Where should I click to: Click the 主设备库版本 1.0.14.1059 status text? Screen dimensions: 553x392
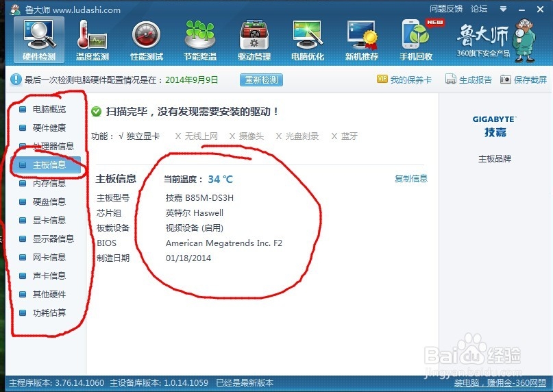click(159, 383)
